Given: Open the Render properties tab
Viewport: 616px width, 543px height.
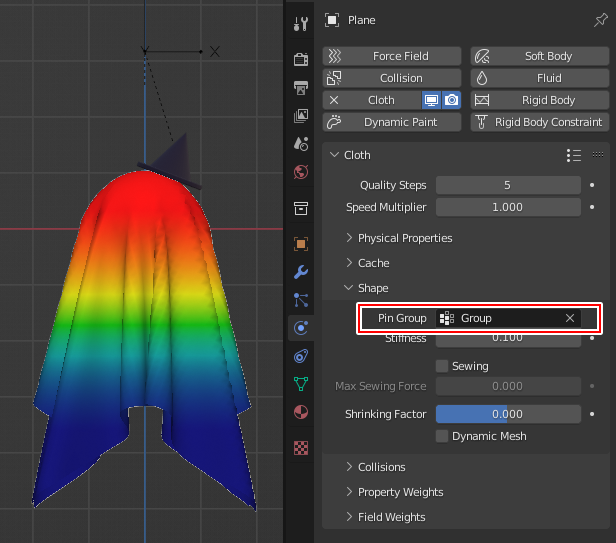Looking at the screenshot, I should point(300,59).
